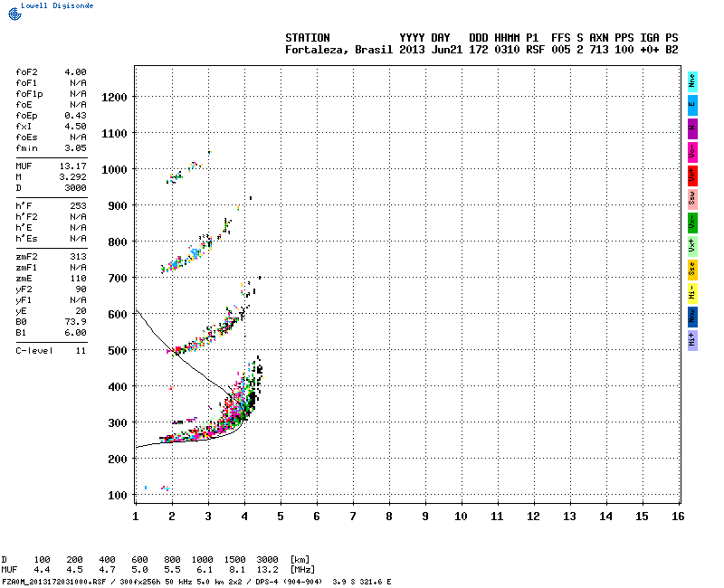The height and width of the screenshot is (588, 724).
Task: Select the PS value B2 in header
Action: (672, 50)
